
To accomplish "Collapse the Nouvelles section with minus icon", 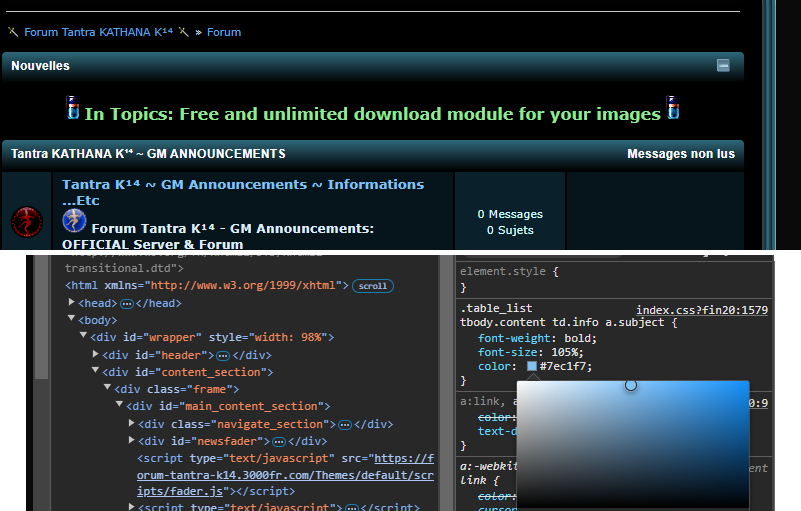I will pyautogui.click(x=723, y=65).
